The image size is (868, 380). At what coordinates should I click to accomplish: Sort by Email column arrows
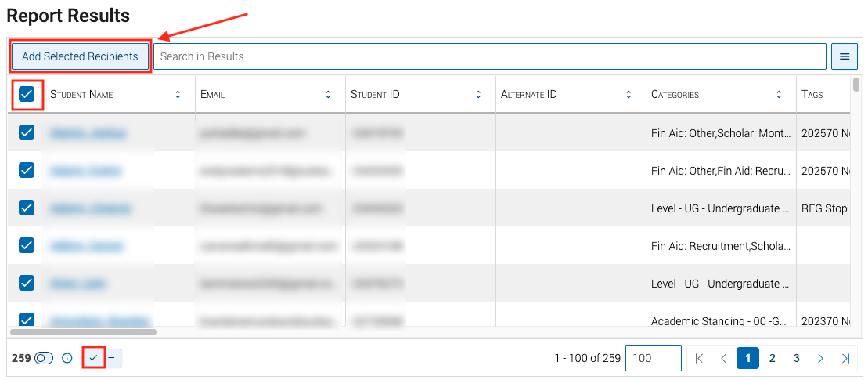pos(328,95)
